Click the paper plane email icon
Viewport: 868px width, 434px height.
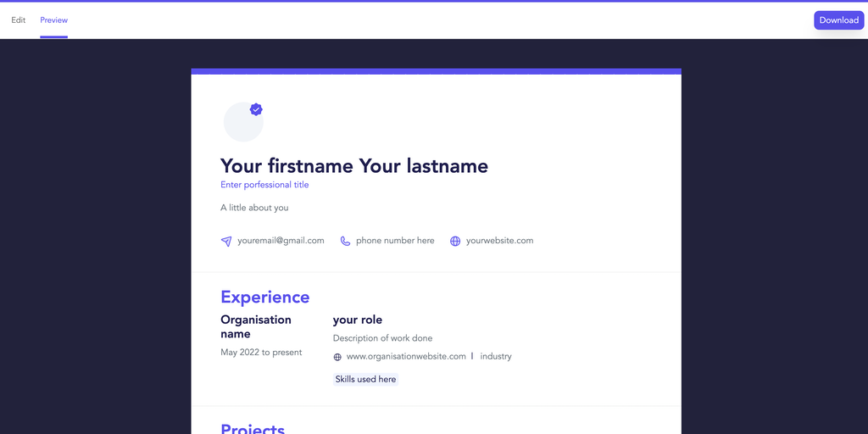pyautogui.click(x=226, y=241)
